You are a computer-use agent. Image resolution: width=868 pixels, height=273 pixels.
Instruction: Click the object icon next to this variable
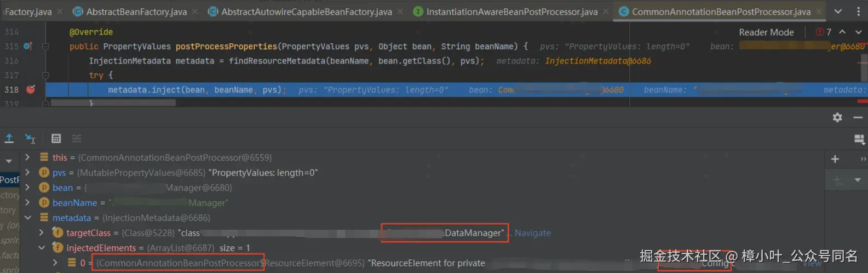click(x=44, y=158)
